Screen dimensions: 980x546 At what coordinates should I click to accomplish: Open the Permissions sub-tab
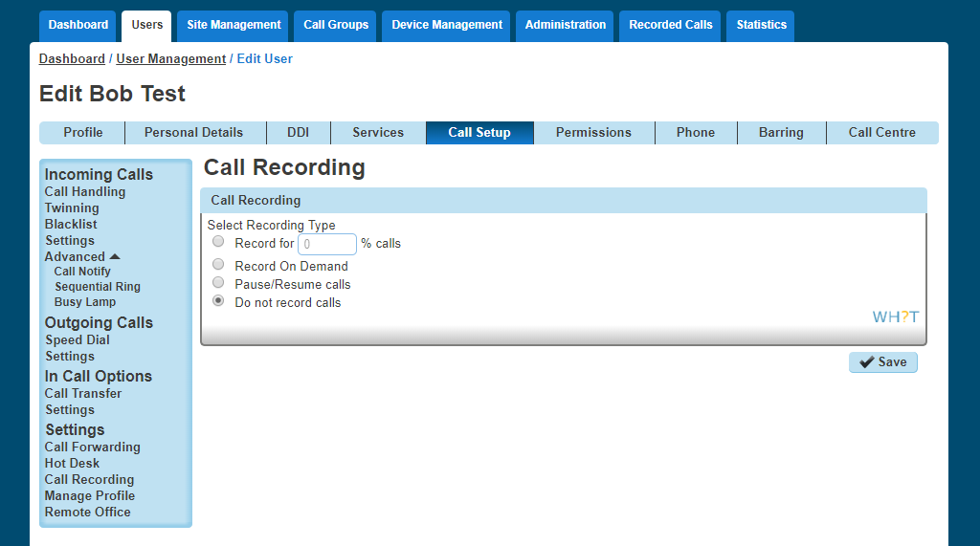click(x=593, y=133)
